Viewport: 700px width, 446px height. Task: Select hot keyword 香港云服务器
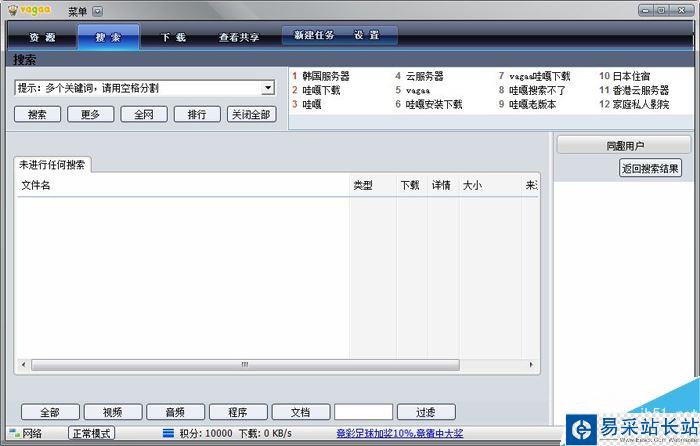(641, 90)
